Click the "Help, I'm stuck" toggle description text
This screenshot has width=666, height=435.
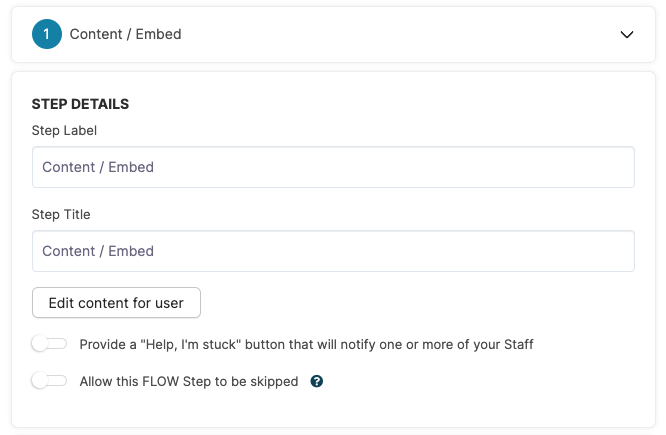click(x=306, y=344)
